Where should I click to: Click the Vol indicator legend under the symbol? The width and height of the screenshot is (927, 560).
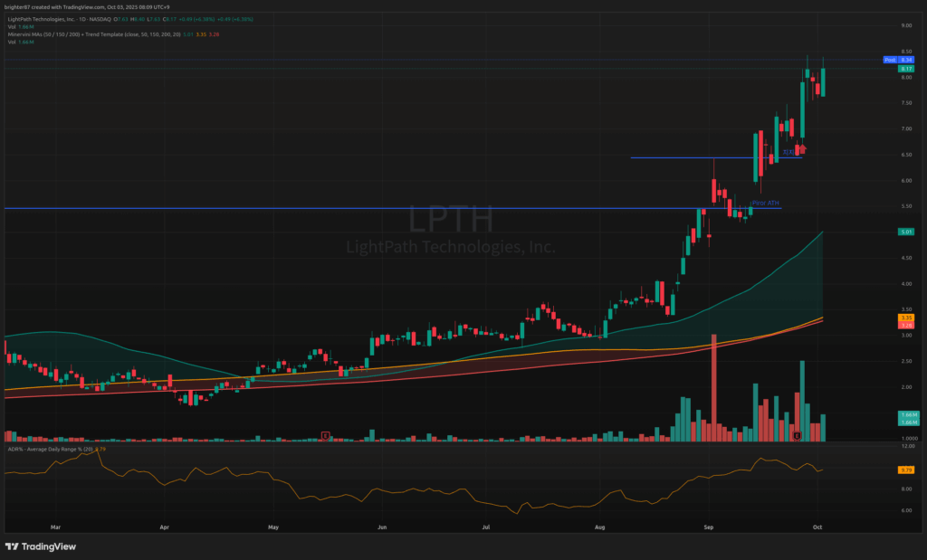point(18,27)
